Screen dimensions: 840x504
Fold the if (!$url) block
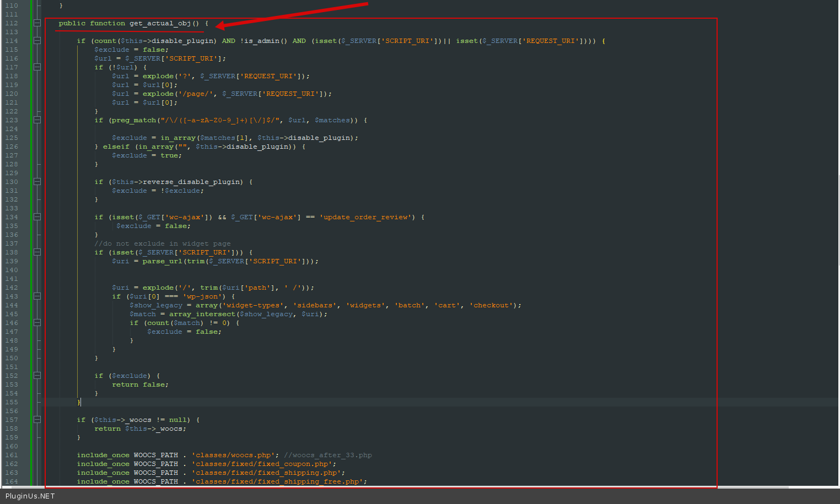37,67
